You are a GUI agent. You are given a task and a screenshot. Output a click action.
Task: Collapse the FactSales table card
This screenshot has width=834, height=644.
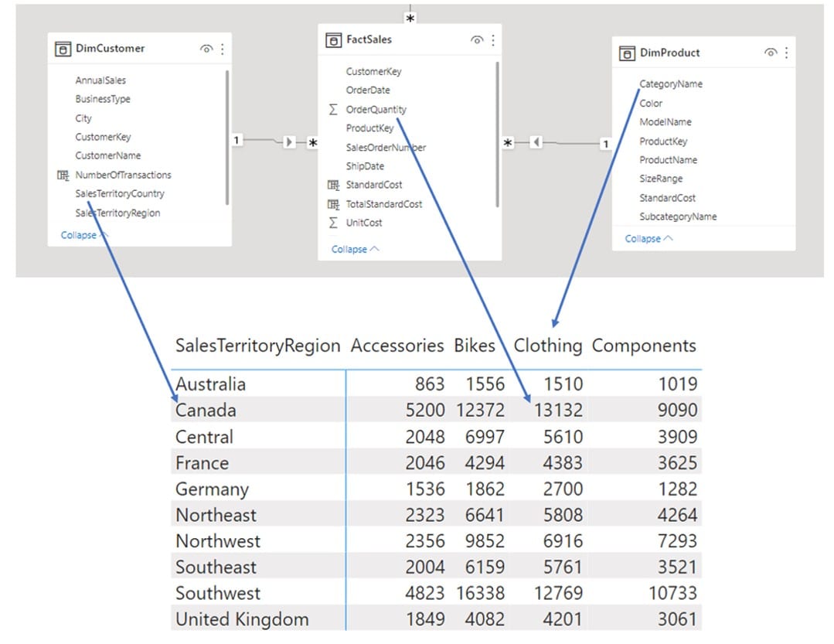click(355, 250)
